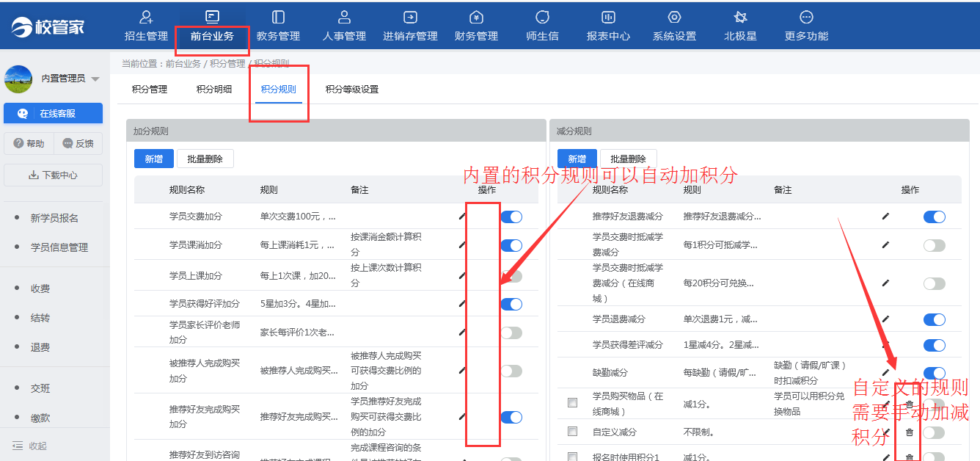Switch to the 积分明细 tab
The width and height of the screenshot is (980, 461).
pyautogui.click(x=214, y=90)
